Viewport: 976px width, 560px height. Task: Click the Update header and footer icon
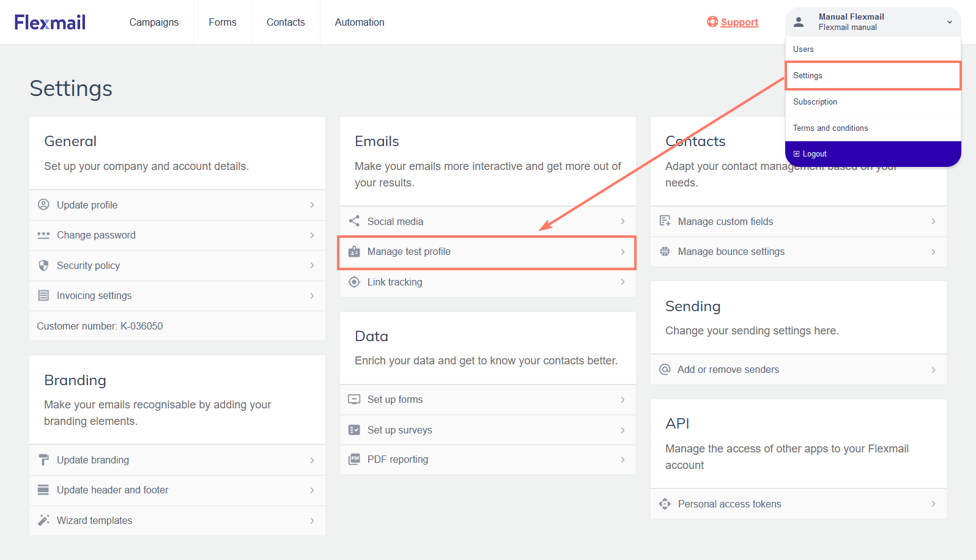(43, 490)
